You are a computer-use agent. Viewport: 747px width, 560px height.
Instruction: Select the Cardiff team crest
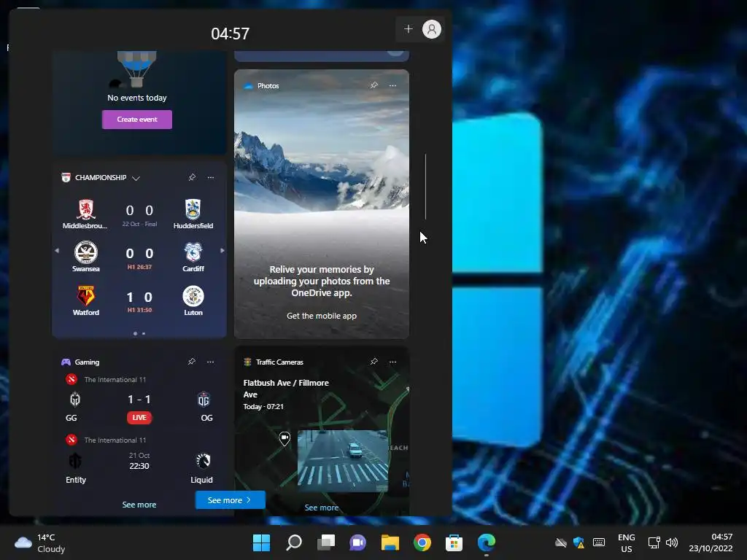193,252
